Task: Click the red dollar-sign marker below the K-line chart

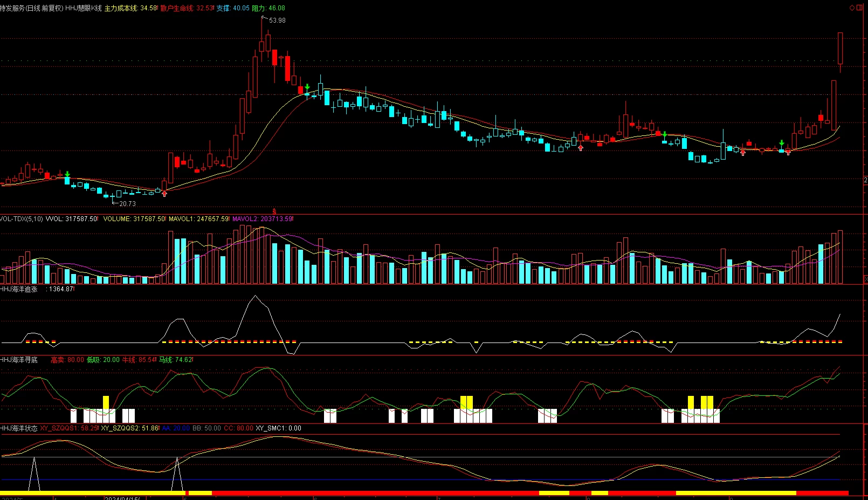Action: coord(274,211)
